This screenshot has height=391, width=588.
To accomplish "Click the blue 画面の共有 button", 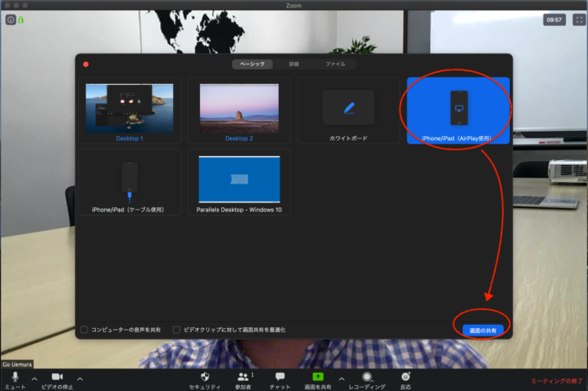I will point(483,331).
